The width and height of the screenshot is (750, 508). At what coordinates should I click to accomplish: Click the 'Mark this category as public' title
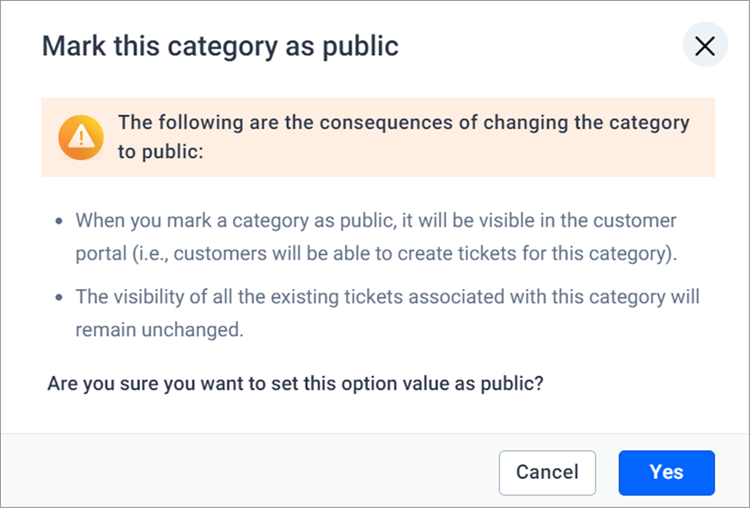coord(220,47)
